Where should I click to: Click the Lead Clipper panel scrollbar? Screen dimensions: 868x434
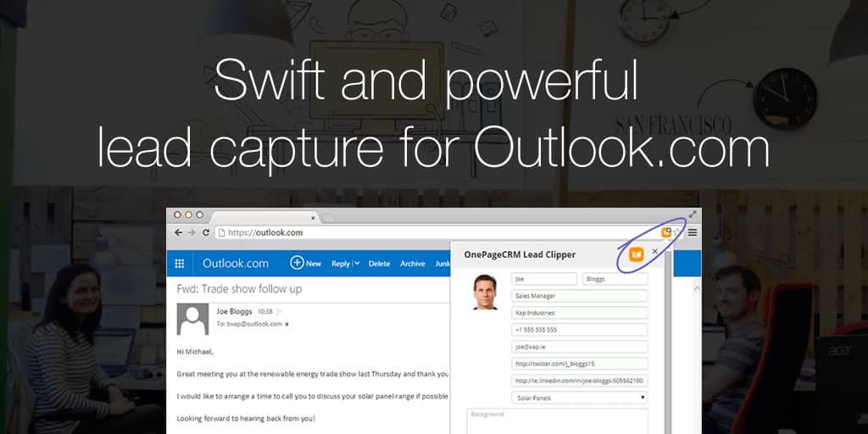coord(668,342)
